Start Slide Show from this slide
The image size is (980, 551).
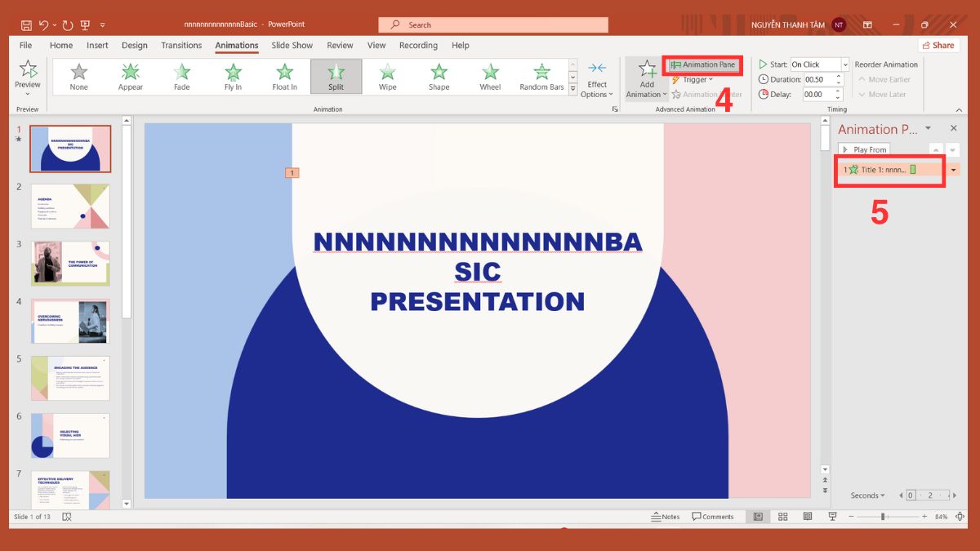click(832, 516)
